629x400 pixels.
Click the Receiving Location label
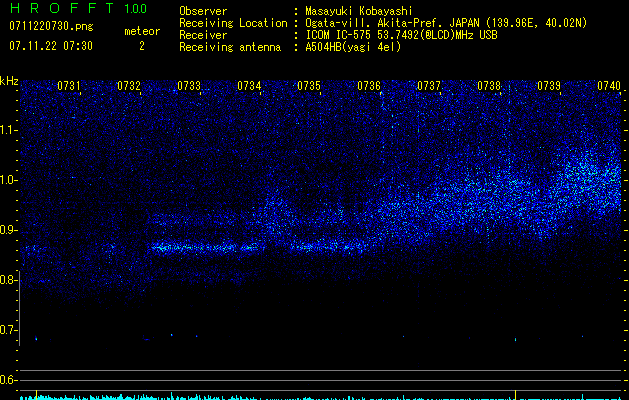(233, 23)
